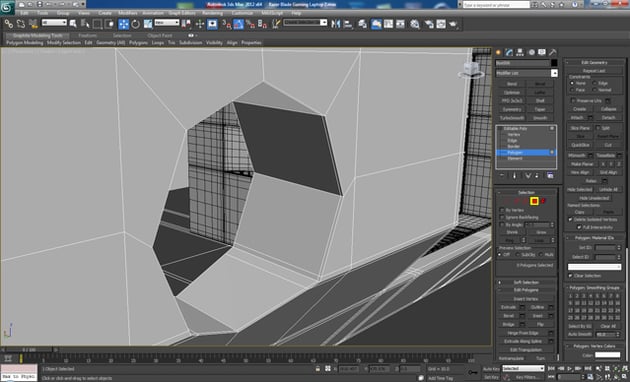Click the ViewCube in the viewport
Image resolution: width=630 pixels, height=382 pixels.
tap(471, 69)
